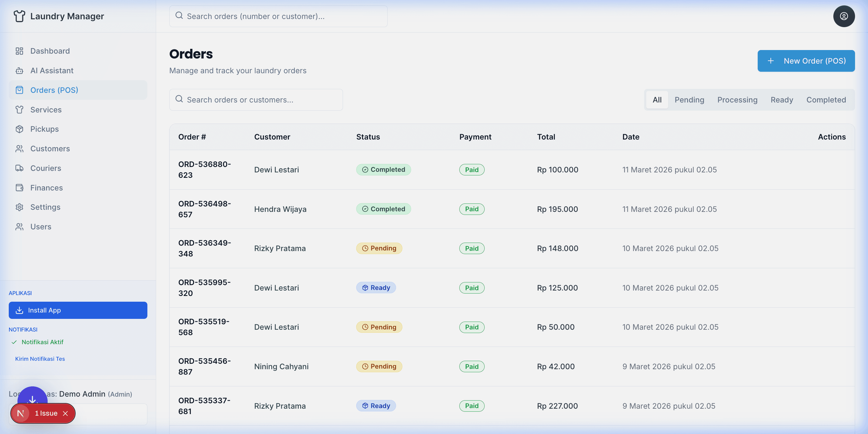This screenshot has width=868, height=434.
Task: Select the Completed filter tab
Action: [826, 100]
